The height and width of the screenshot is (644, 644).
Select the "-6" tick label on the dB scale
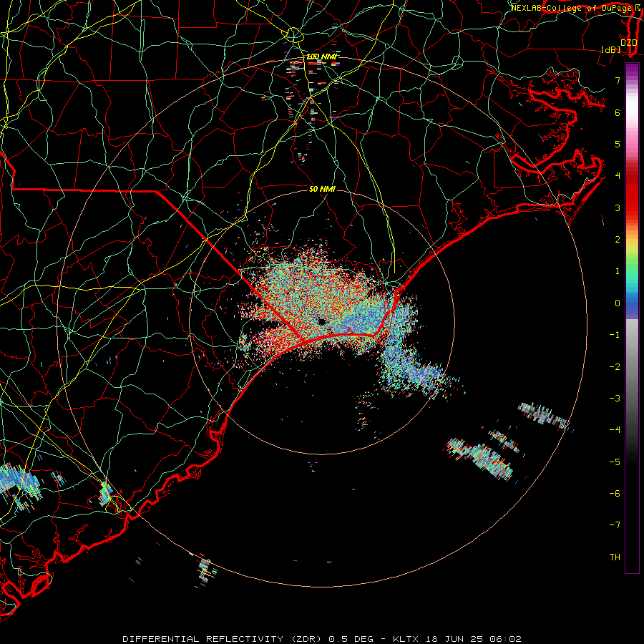coord(615,494)
